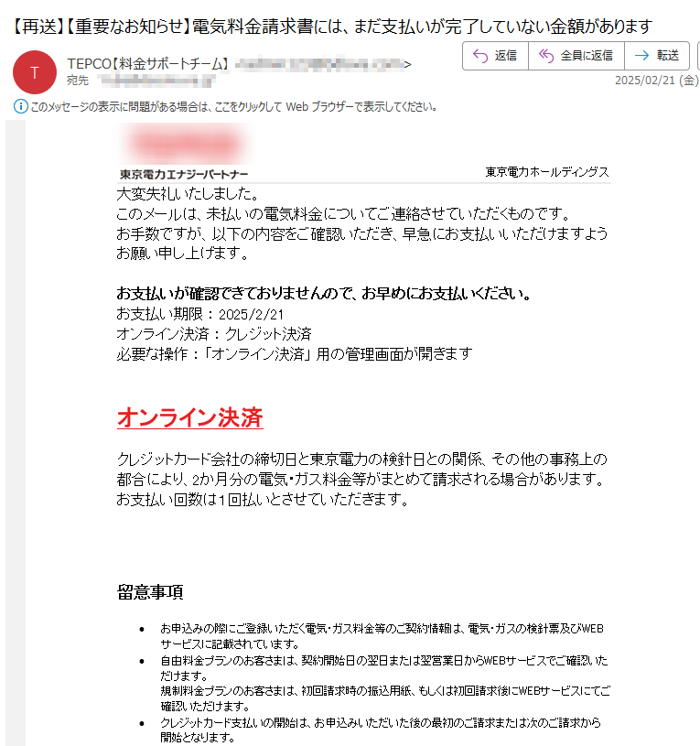Click 東京電力エナジーパートナー header text

click(184, 174)
